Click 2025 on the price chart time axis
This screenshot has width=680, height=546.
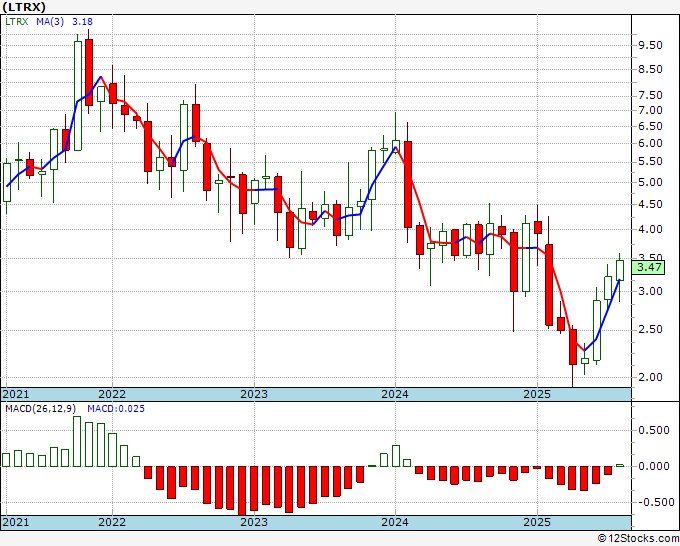coord(537,394)
